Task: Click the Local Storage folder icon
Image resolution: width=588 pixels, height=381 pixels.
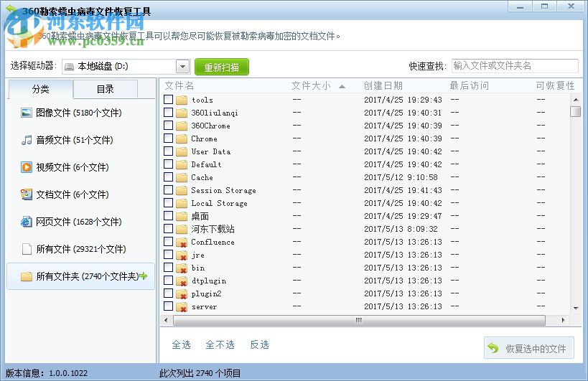Action: pos(182,203)
